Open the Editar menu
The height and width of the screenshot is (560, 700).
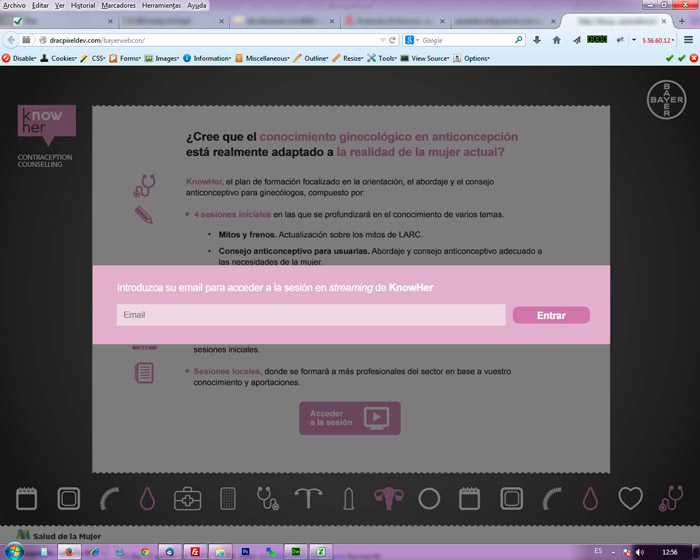(x=40, y=5)
